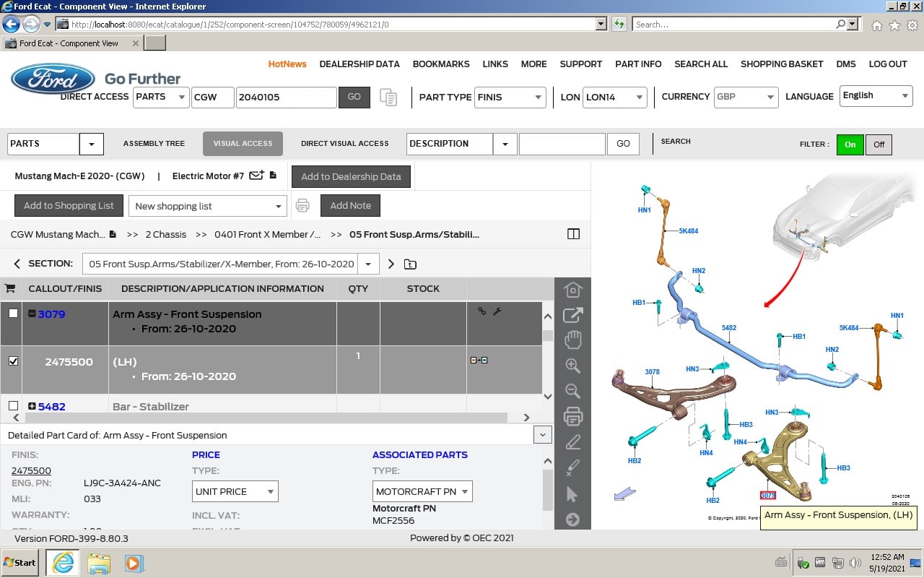Click the supersession icon in the 2475500 row
This screenshot has height=578, width=924.
pyautogui.click(x=479, y=360)
